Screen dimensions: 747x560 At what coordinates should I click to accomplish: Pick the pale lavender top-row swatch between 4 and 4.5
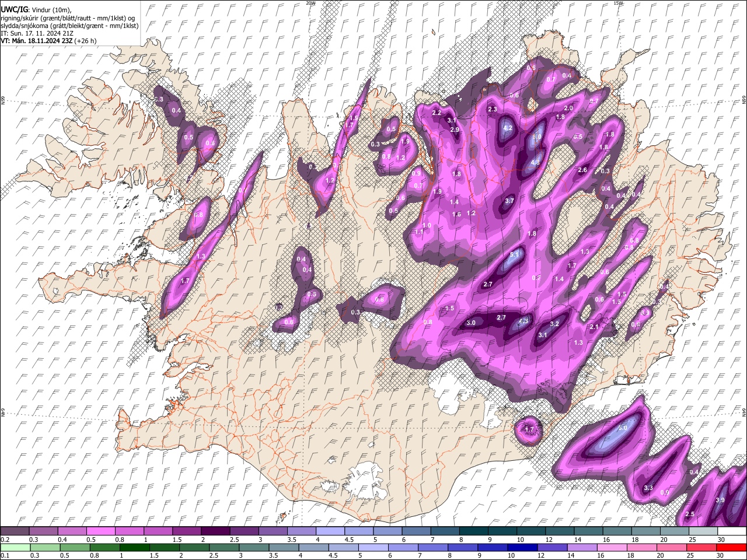[329, 531]
